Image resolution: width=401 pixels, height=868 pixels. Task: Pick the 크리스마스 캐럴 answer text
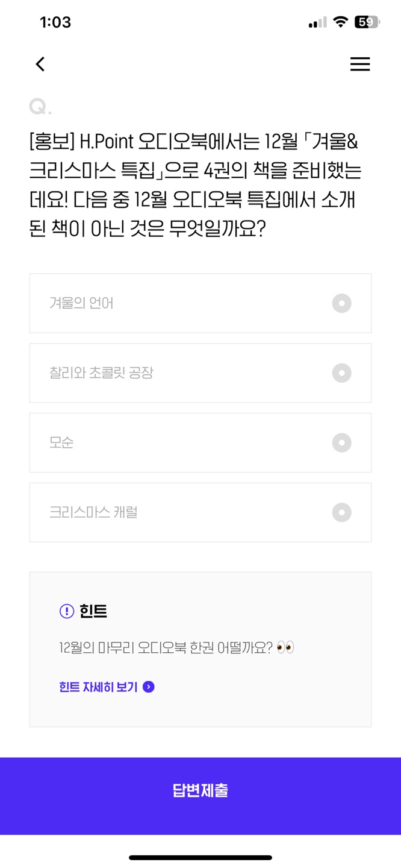pyautogui.click(x=93, y=513)
